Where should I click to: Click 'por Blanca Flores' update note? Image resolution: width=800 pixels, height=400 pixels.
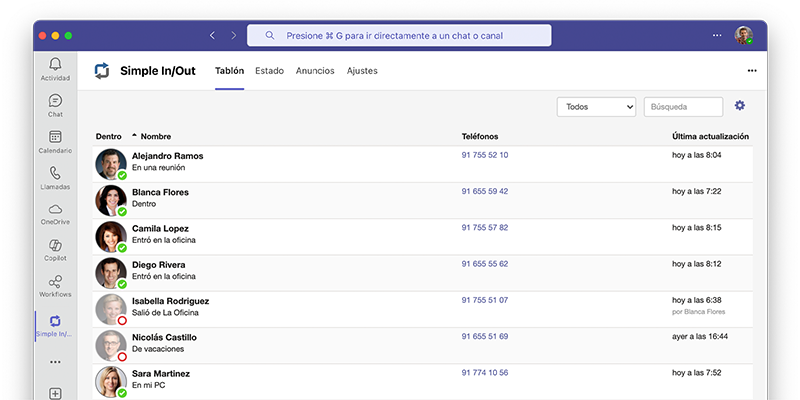[698, 312]
